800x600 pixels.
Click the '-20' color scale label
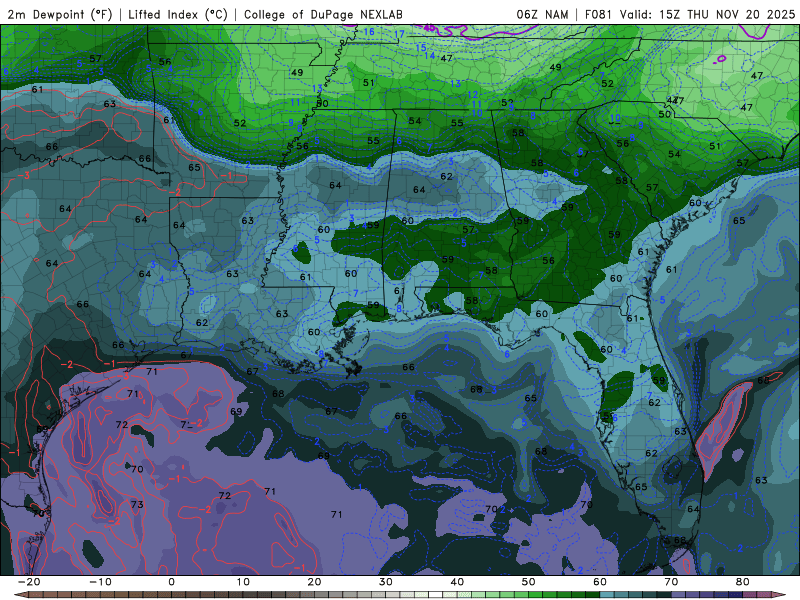pyautogui.click(x=29, y=582)
